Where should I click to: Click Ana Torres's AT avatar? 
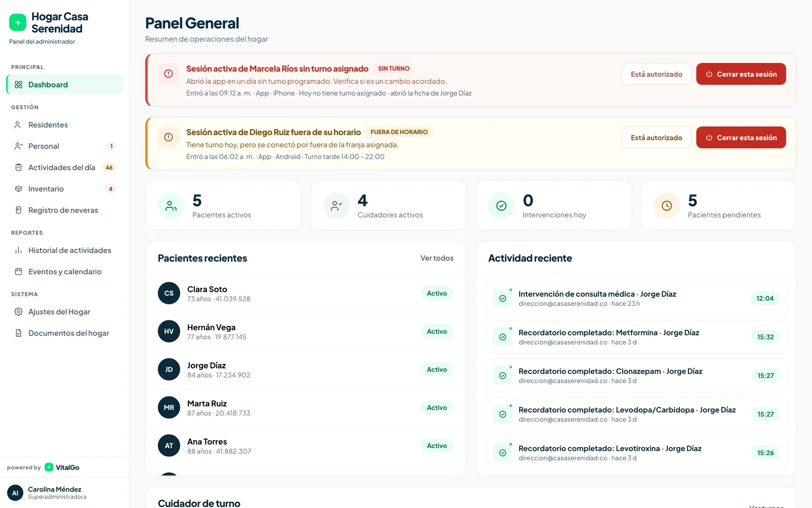point(169,446)
